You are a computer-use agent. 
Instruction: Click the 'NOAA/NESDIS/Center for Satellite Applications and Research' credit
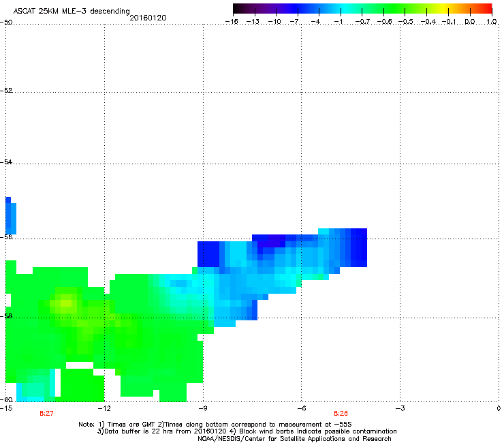pyautogui.click(x=294, y=439)
